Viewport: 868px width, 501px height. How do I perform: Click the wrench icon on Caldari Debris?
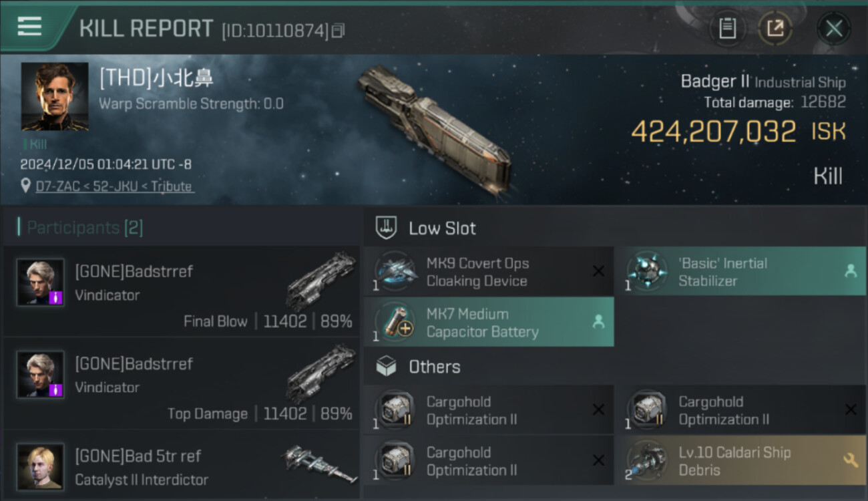point(851,460)
